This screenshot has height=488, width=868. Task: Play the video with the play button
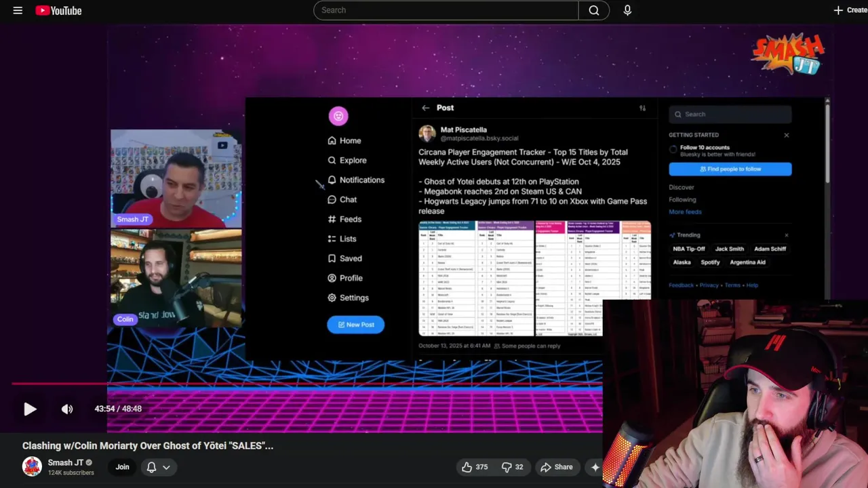click(30, 409)
